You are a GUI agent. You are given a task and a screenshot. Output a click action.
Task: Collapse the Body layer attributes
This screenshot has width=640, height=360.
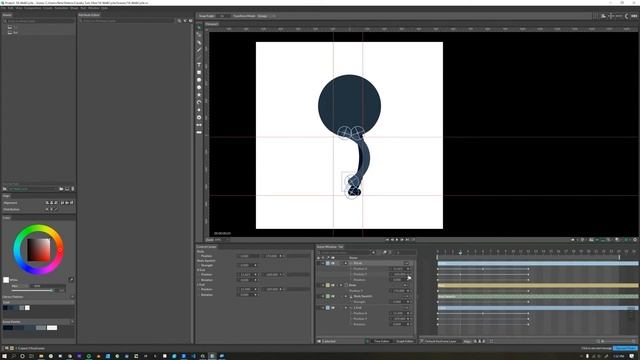(341, 285)
